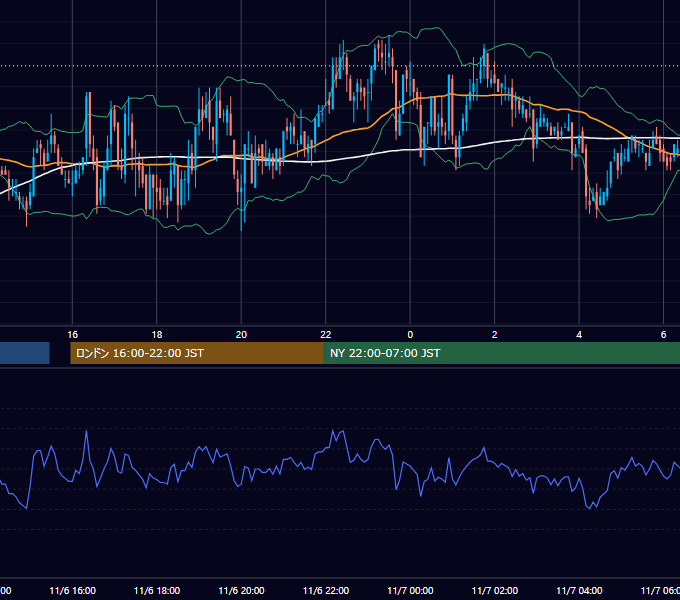The width and height of the screenshot is (680, 600).
Task: Click the 11/7 04:00 date label
Action: click(579, 590)
